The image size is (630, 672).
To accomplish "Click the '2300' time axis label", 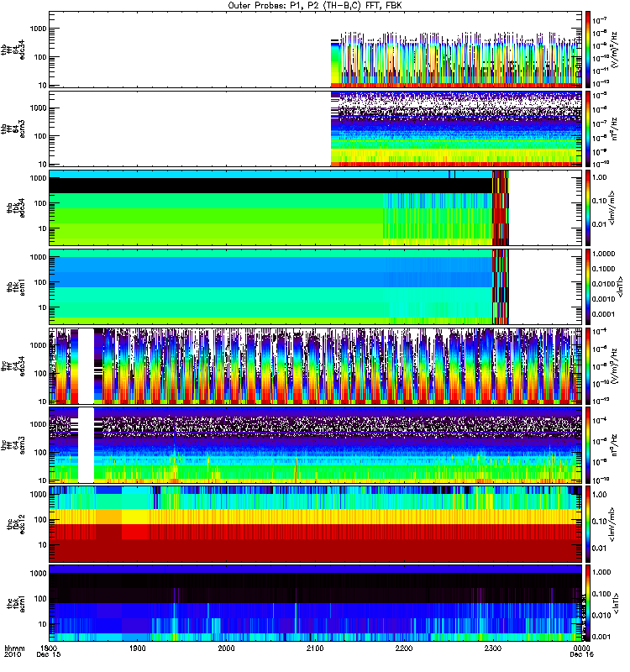I will [x=493, y=648].
